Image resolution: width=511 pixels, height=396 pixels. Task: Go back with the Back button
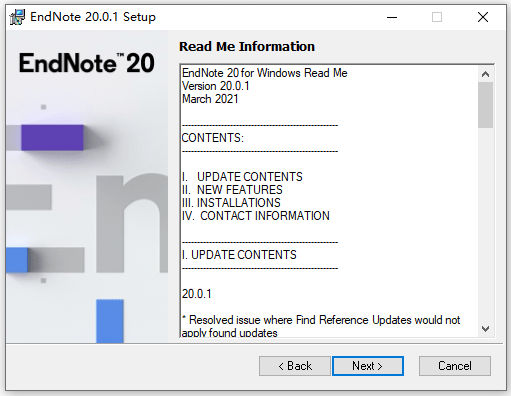pyautogui.click(x=295, y=366)
